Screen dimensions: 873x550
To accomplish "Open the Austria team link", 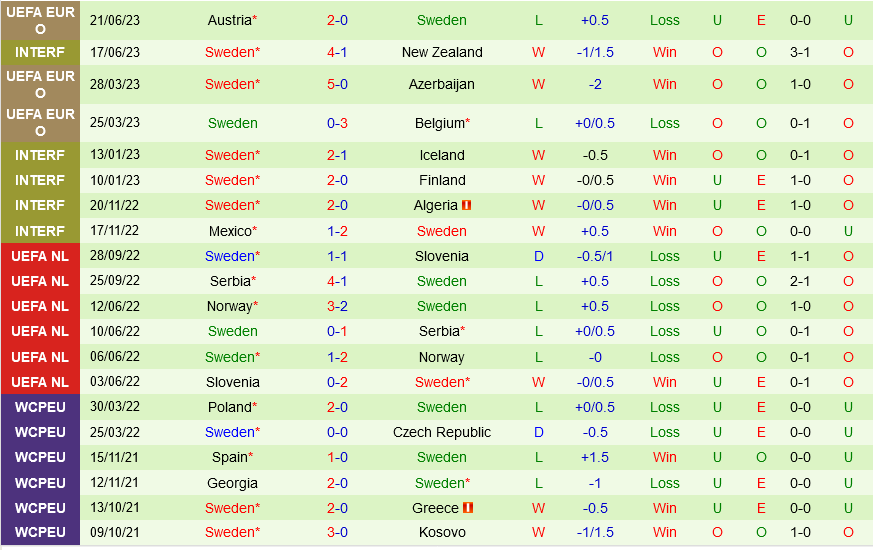I will 229,20.
